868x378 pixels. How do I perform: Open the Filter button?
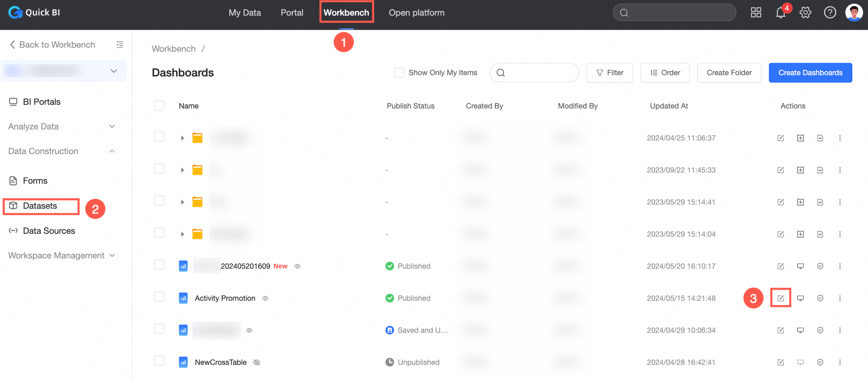(x=610, y=73)
